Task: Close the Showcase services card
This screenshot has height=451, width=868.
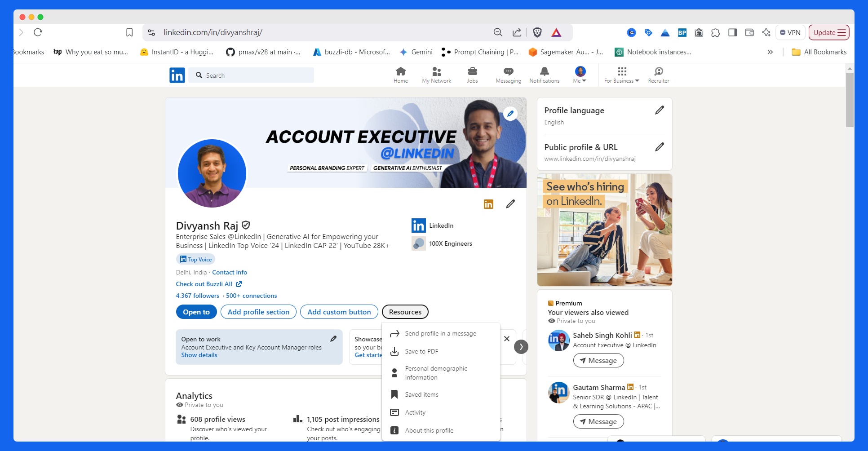Action: 507,339
